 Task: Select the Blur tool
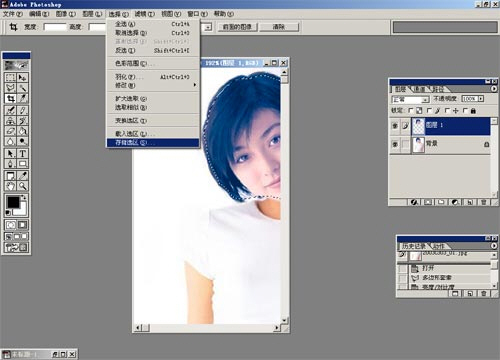pyautogui.click(x=10, y=141)
